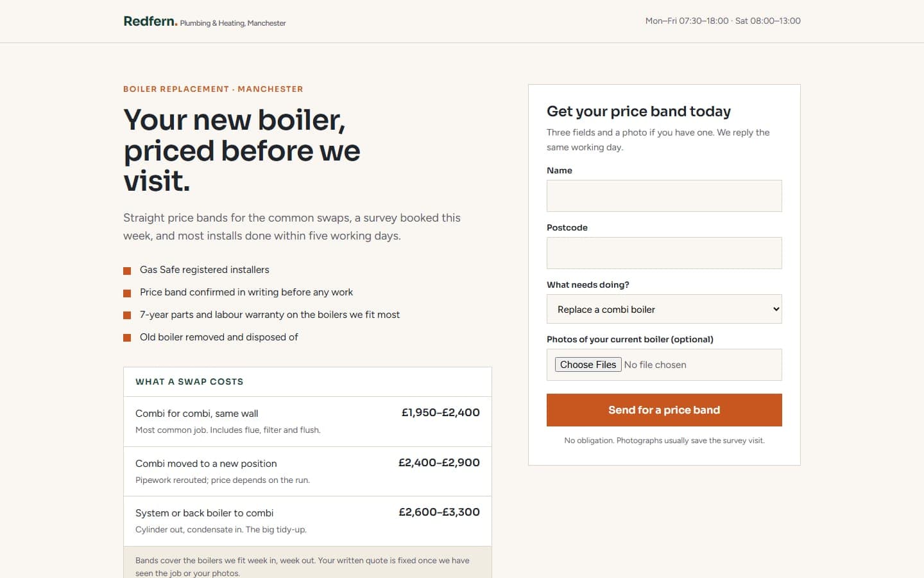
Task: Click the 'WHAT A SWAP COSTS' table header
Action: 189,381
